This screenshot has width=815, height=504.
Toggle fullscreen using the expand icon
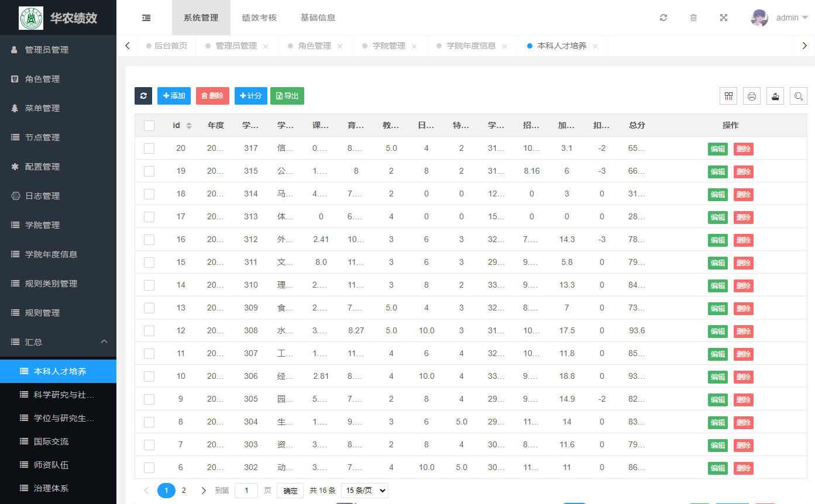(x=724, y=18)
